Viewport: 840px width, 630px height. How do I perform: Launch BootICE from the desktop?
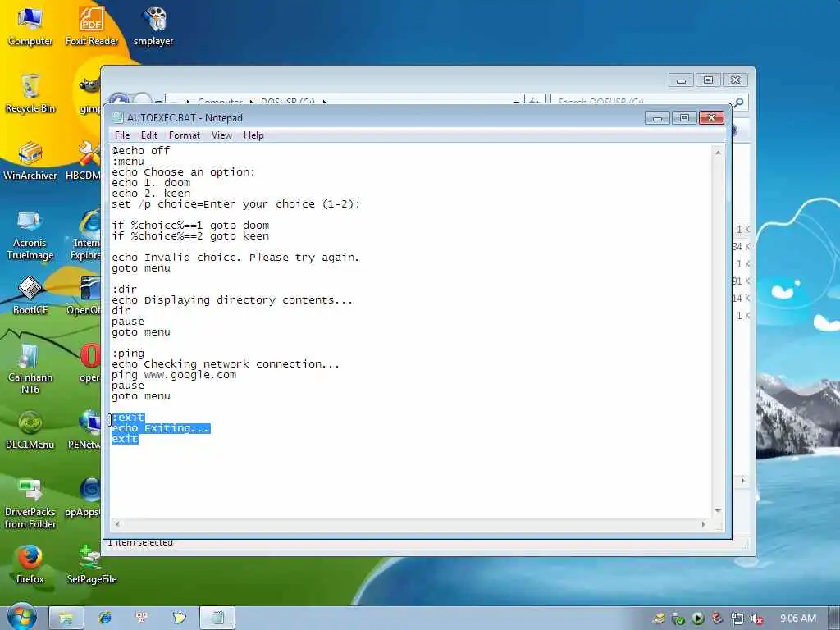coord(30,295)
